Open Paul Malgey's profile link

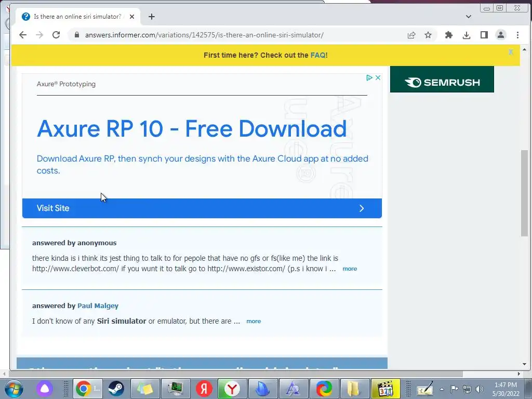tap(98, 305)
